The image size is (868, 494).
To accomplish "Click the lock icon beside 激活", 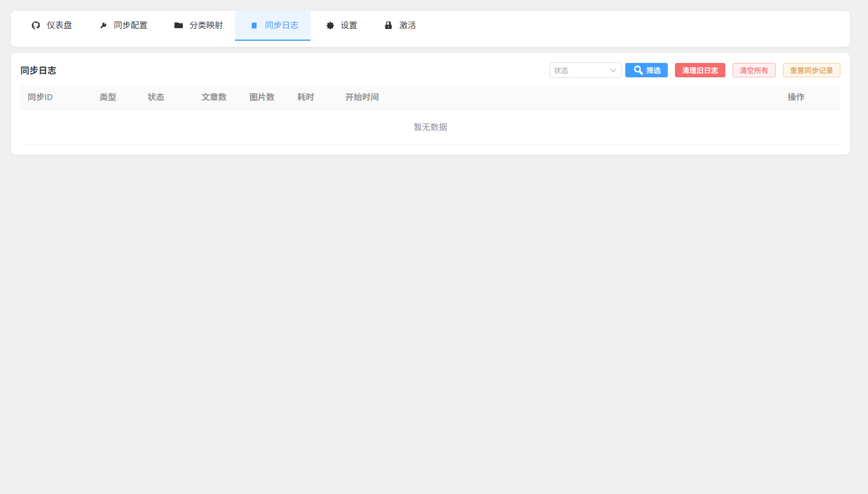I will [388, 25].
